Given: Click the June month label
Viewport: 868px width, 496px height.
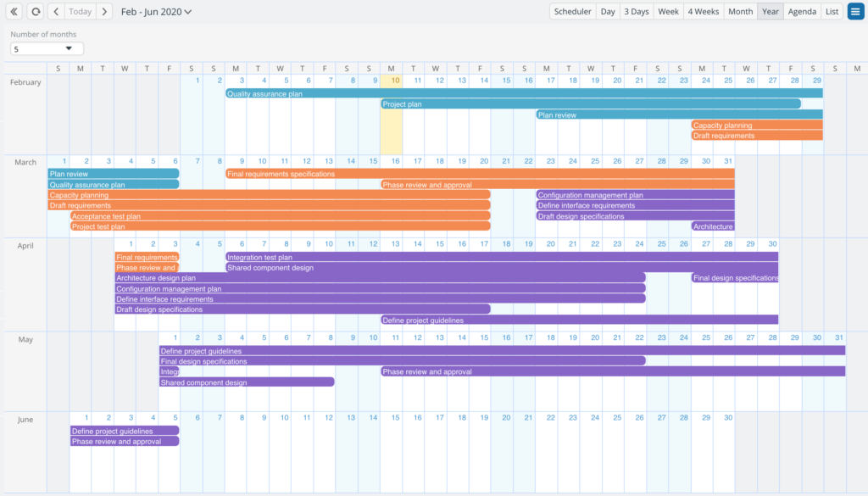Looking at the screenshot, I should (x=25, y=420).
